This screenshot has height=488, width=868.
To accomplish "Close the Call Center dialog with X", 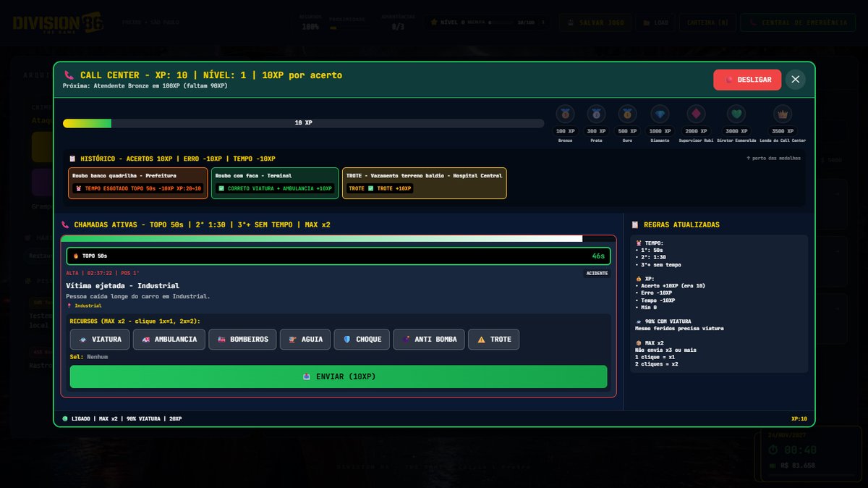I will [x=796, y=80].
